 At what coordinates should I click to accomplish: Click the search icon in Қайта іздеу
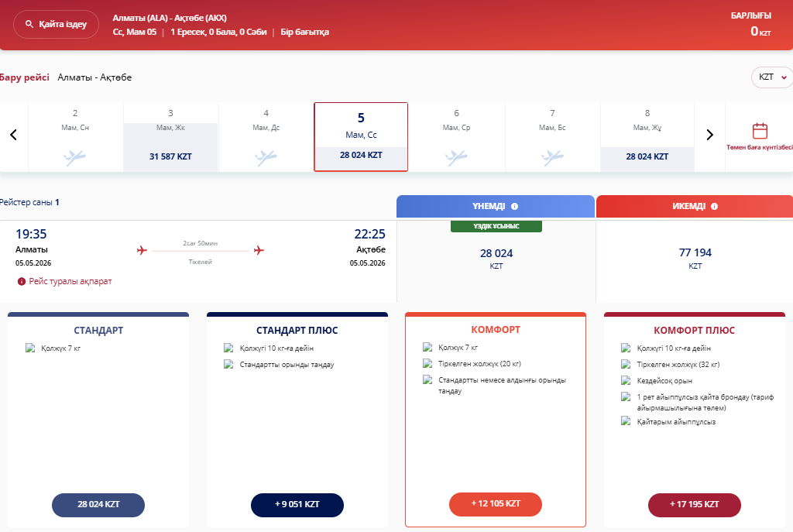tap(29, 25)
